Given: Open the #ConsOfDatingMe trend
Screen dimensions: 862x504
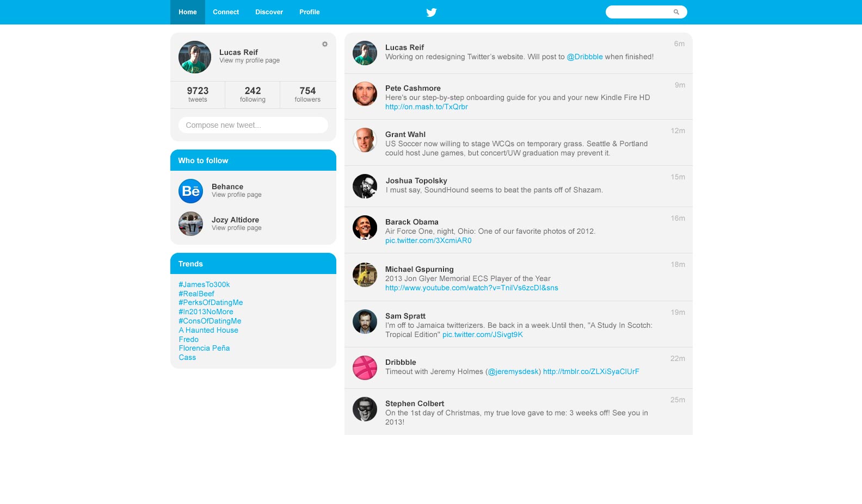Looking at the screenshot, I should pos(210,321).
